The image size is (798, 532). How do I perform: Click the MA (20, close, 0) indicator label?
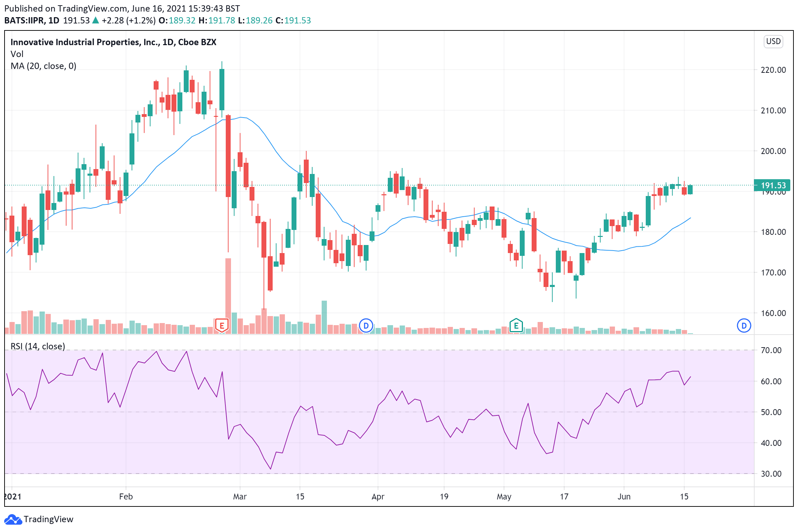[43, 66]
